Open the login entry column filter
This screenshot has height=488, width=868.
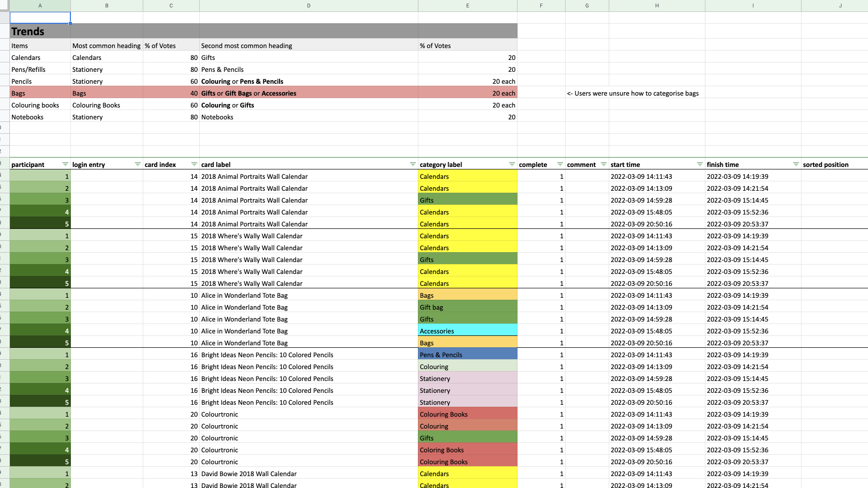[138, 164]
